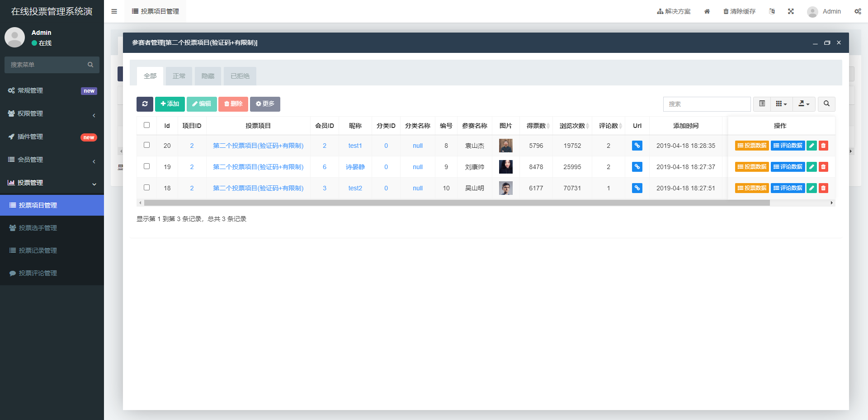Open the columns visibility dropdown
The image size is (868, 420).
tap(781, 104)
